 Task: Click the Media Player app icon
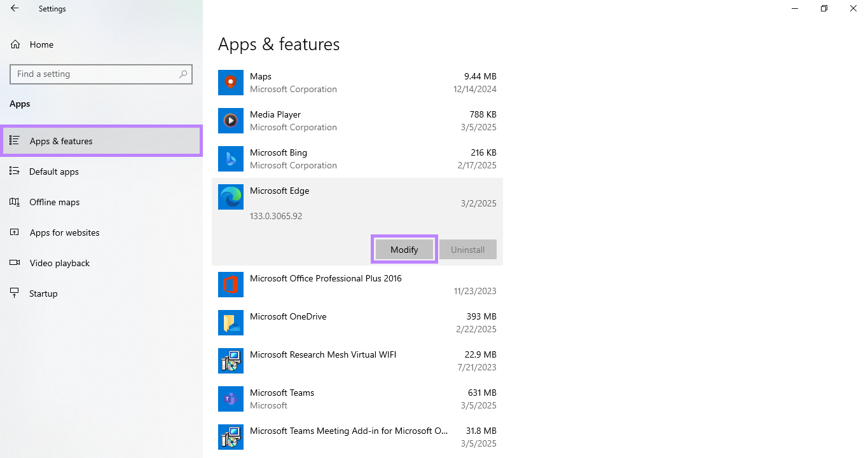[x=230, y=121]
